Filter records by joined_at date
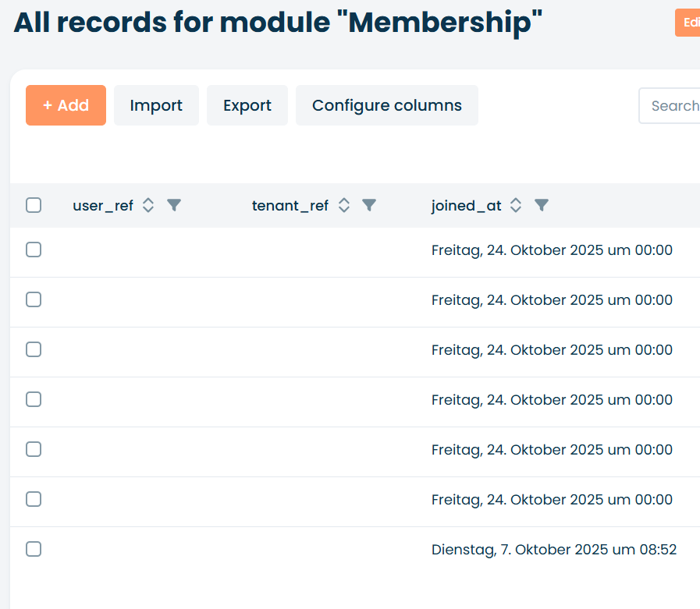Screen dimensions: 700x609 542,205
